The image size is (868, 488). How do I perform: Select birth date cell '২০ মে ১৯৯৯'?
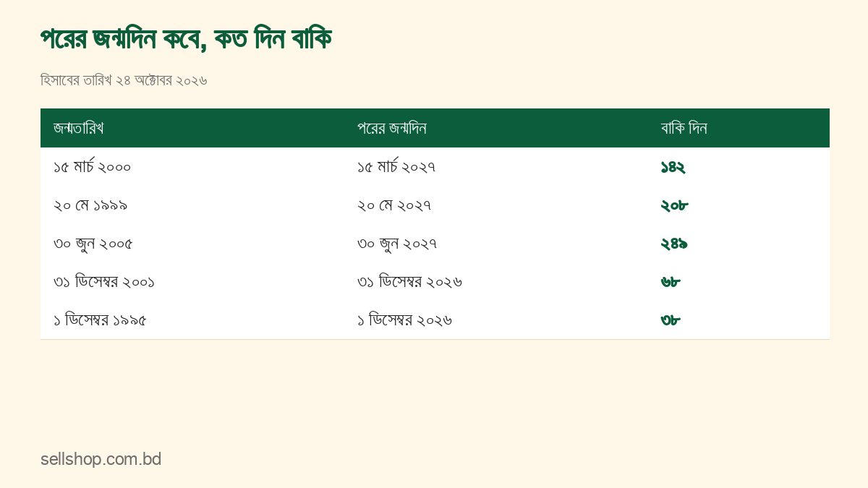point(90,205)
